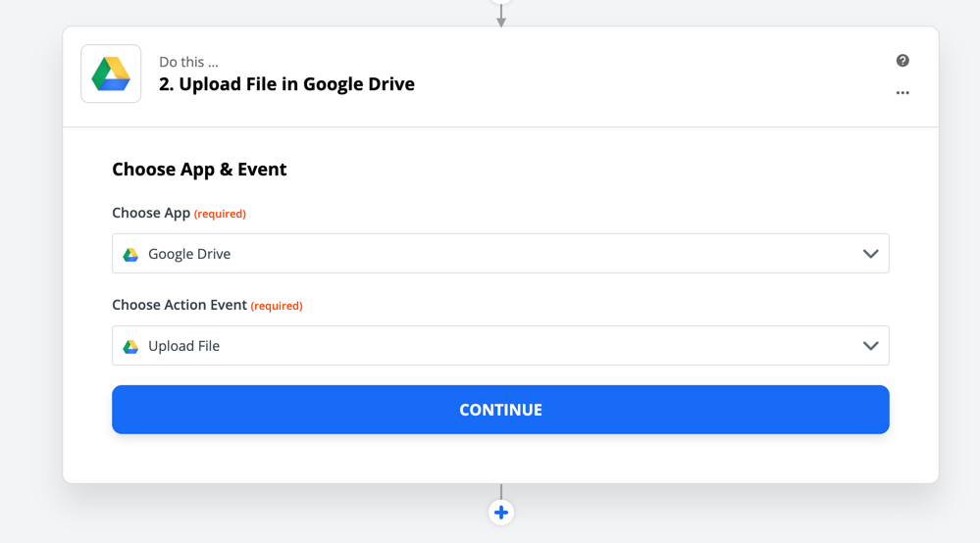The height and width of the screenshot is (543, 980).
Task: Click the 'Choose App & Event' section heading
Action: [x=199, y=170]
